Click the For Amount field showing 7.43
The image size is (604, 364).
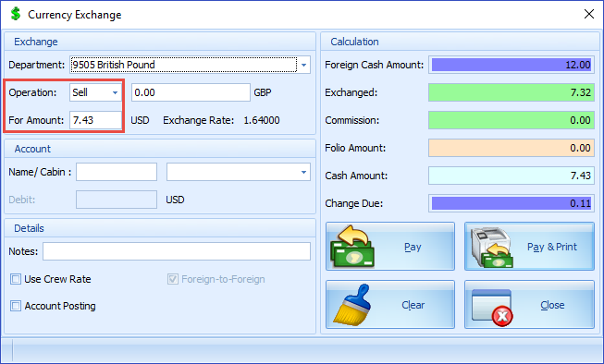click(x=95, y=120)
